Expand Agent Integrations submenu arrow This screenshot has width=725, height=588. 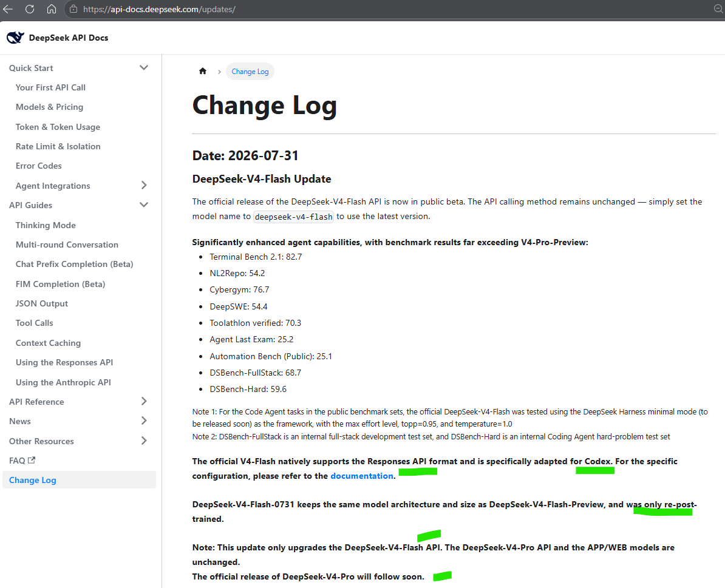pos(144,185)
